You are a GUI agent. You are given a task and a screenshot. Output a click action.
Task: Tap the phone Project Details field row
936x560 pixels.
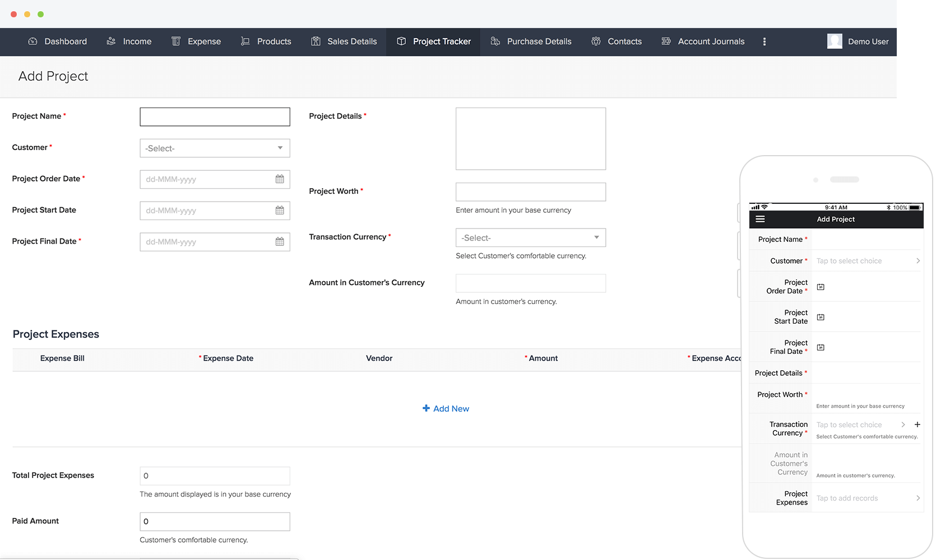pyautogui.click(x=836, y=373)
